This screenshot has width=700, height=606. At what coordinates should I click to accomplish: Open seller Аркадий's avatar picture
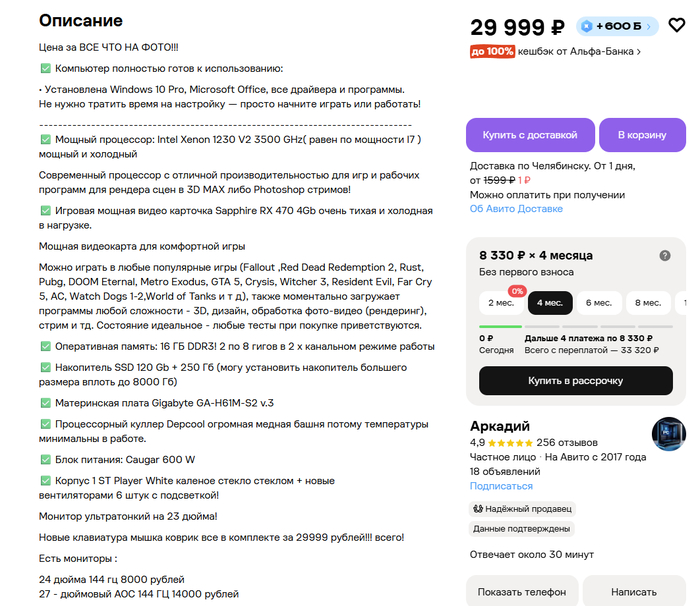668,434
